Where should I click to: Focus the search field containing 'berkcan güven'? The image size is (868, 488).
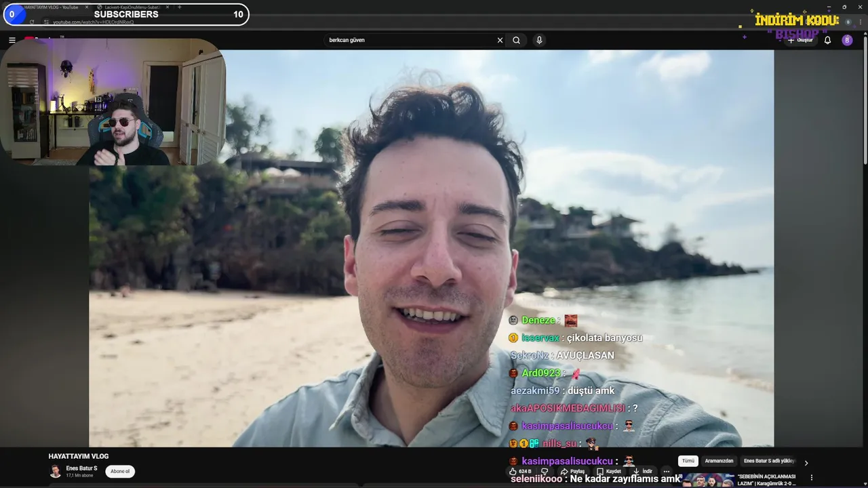tap(411, 40)
